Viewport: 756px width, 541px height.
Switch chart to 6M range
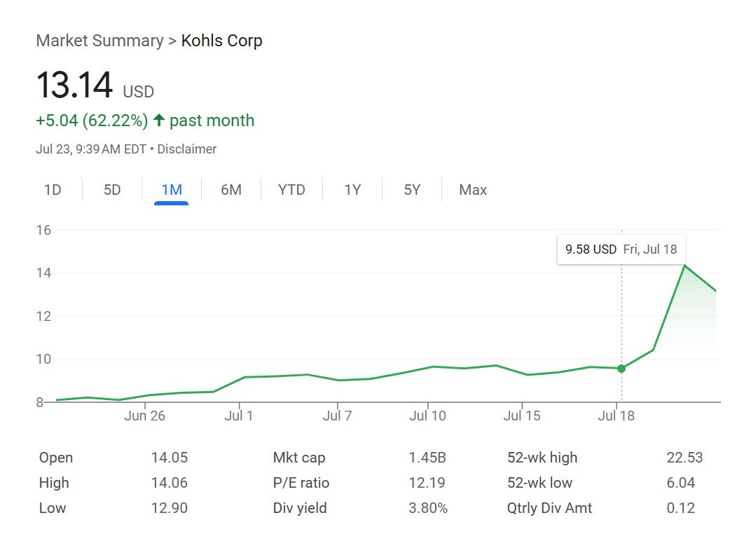(x=231, y=190)
